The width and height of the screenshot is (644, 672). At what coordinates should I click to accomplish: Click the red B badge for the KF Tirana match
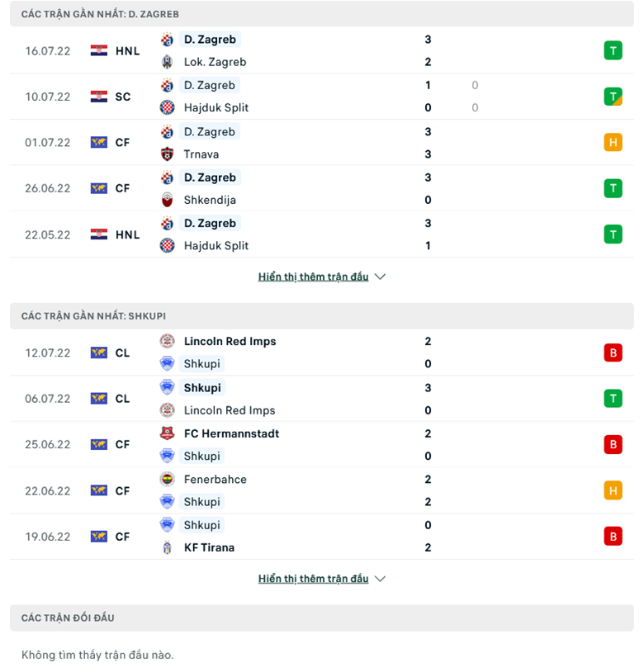tap(613, 536)
